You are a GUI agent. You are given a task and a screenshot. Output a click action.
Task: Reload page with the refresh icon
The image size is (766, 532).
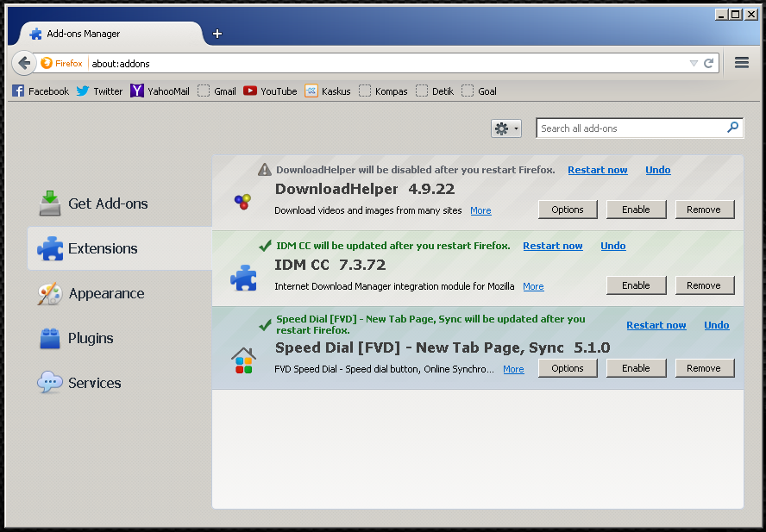pyautogui.click(x=708, y=63)
